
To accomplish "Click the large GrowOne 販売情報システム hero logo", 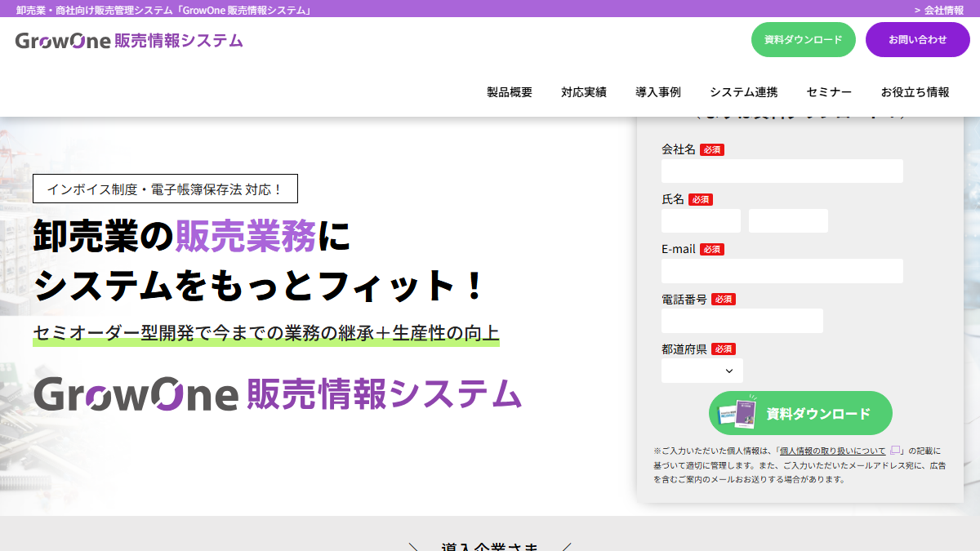I will coord(278,394).
